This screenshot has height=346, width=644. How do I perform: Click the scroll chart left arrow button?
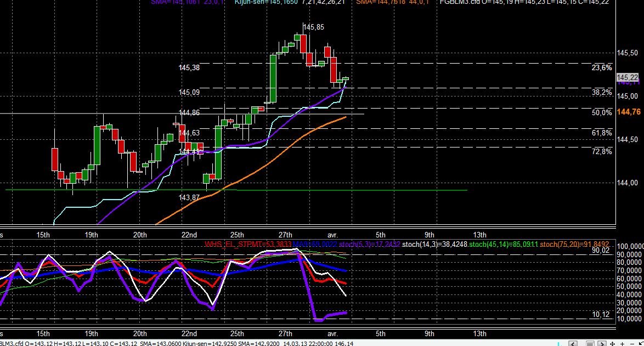coord(573,344)
